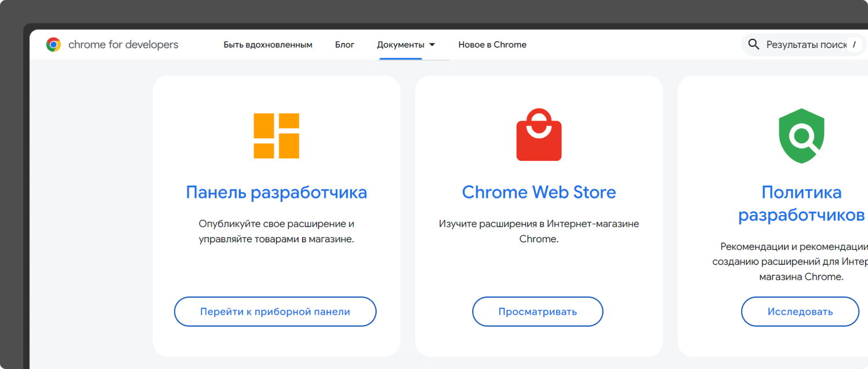Expand the Документы dropdown arrow

(432, 45)
